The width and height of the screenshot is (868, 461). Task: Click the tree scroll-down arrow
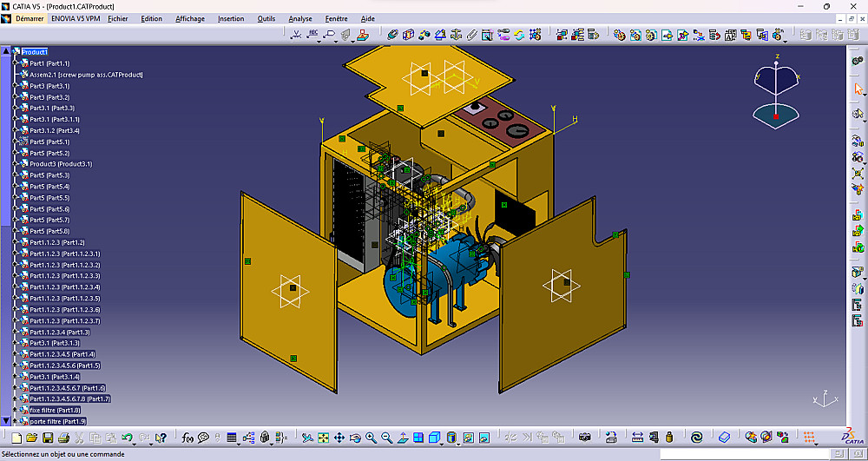pyautogui.click(x=5, y=420)
